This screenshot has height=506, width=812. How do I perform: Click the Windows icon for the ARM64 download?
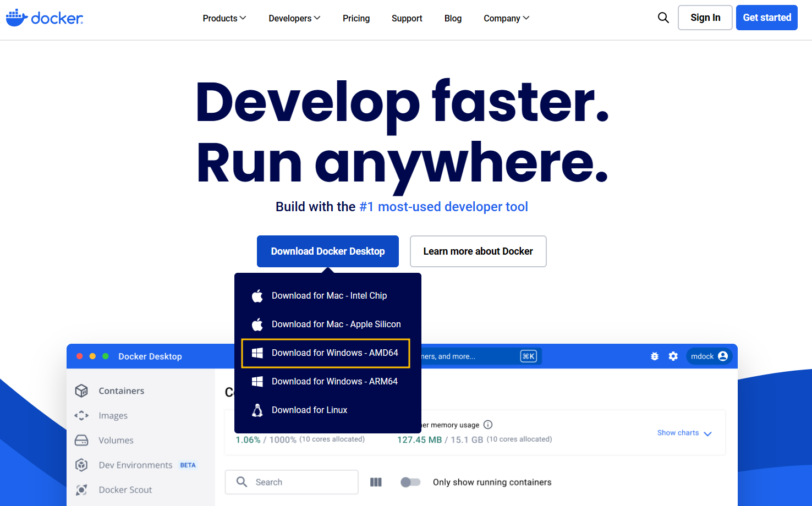(x=257, y=382)
